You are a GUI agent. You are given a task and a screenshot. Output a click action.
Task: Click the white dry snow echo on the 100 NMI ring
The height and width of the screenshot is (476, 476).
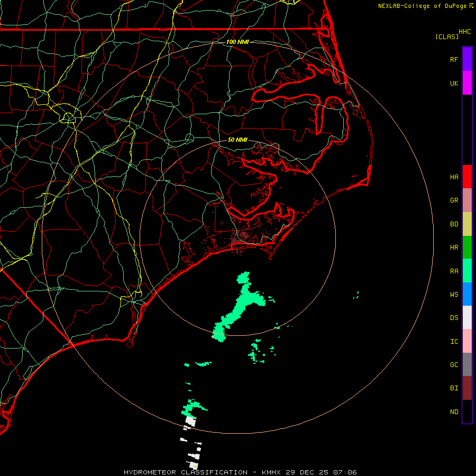coord(190,422)
